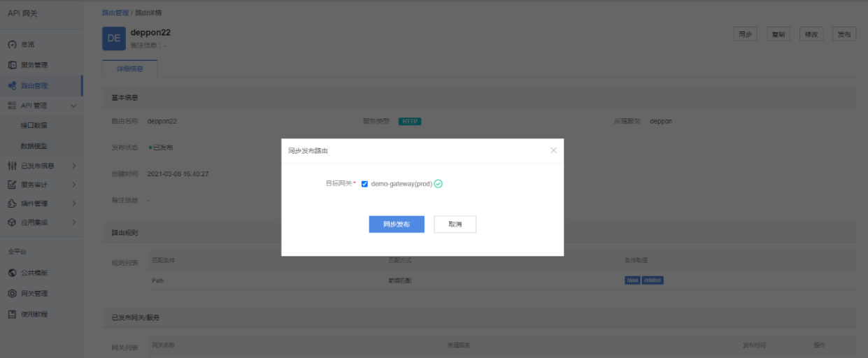The image size is (868, 358).
Task: Click the 服务管理 sidebar icon
Action: click(x=12, y=65)
